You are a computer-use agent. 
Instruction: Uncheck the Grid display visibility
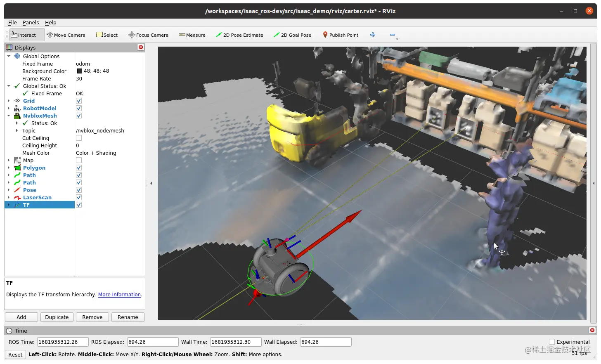[x=78, y=101]
